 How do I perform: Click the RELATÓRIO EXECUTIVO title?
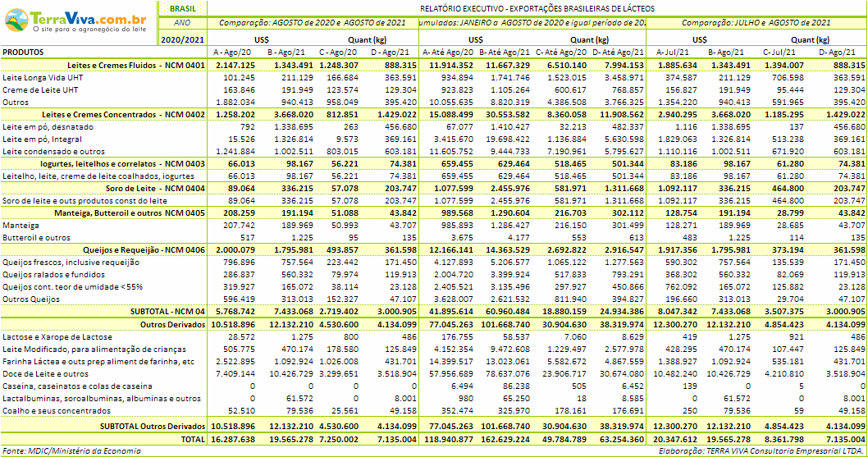(537, 9)
